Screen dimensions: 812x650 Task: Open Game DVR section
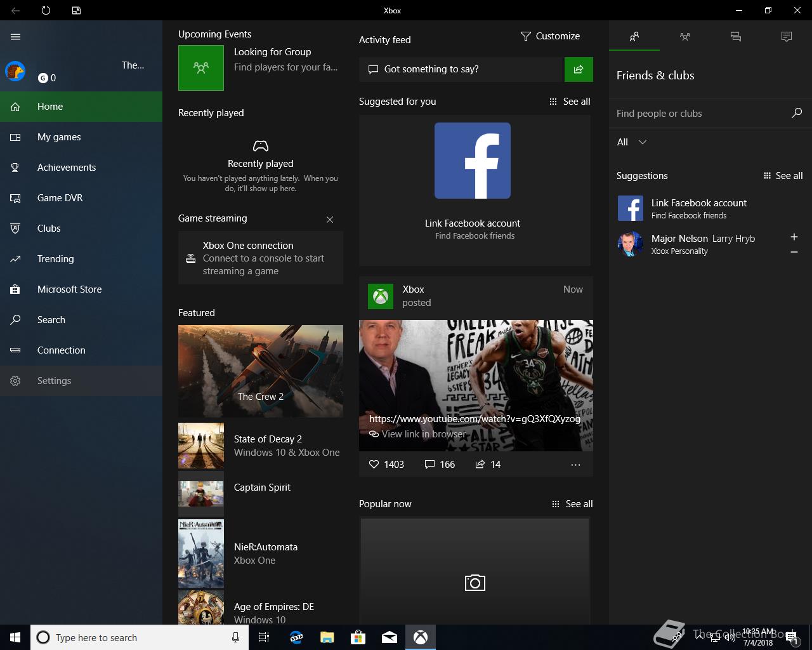(x=81, y=198)
